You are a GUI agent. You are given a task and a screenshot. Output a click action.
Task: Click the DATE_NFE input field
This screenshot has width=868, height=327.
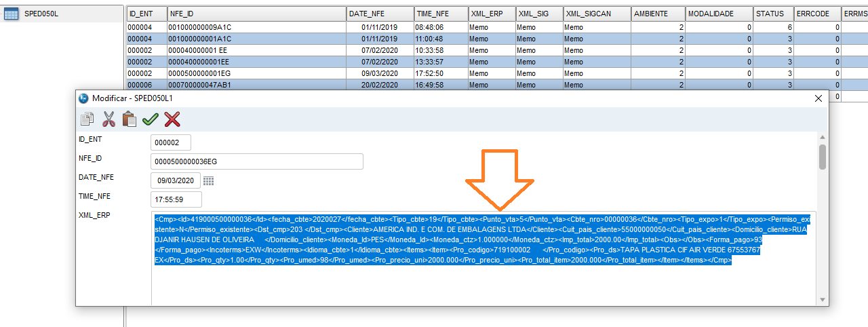[x=176, y=180]
